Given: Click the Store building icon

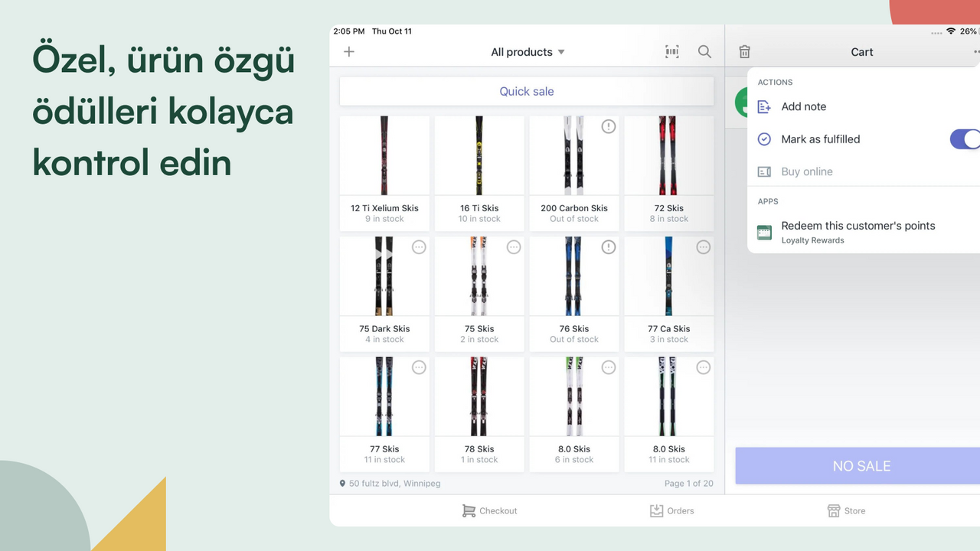Looking at the screenshot, I should tap(834, 510).
